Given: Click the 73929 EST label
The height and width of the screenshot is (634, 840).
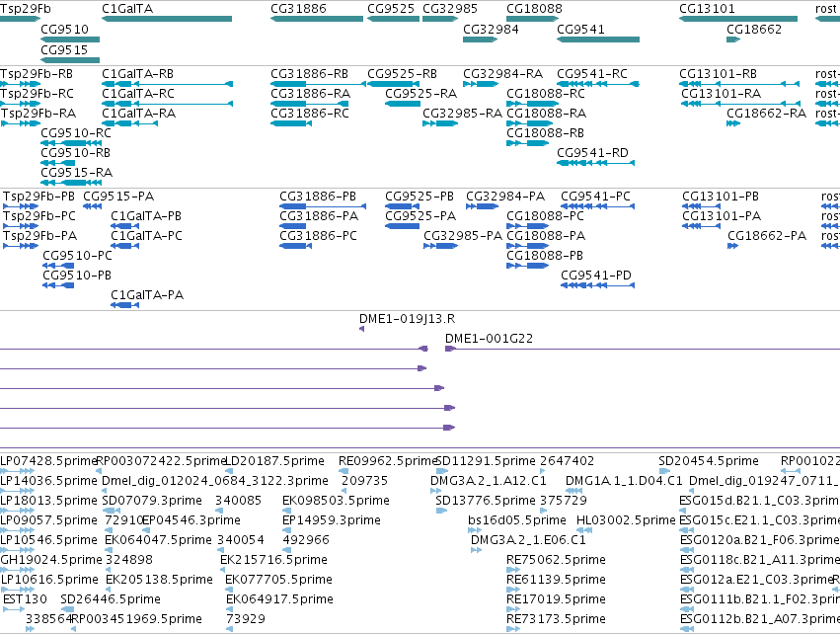Looking at the screenshot, I should pos(246,619).
